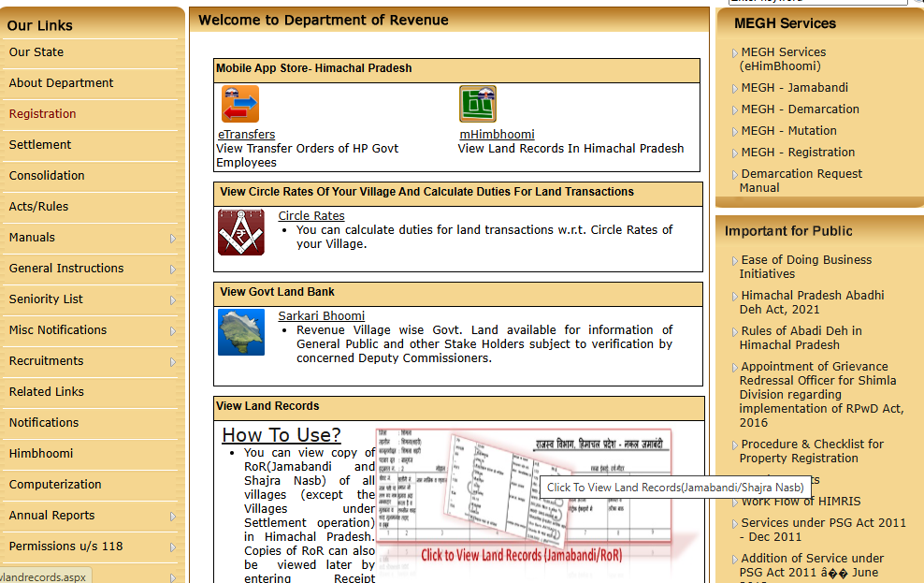Click bullet arrow beside Ease of Doing Business
Screen dimensions: 924x583
click(734, 260)
